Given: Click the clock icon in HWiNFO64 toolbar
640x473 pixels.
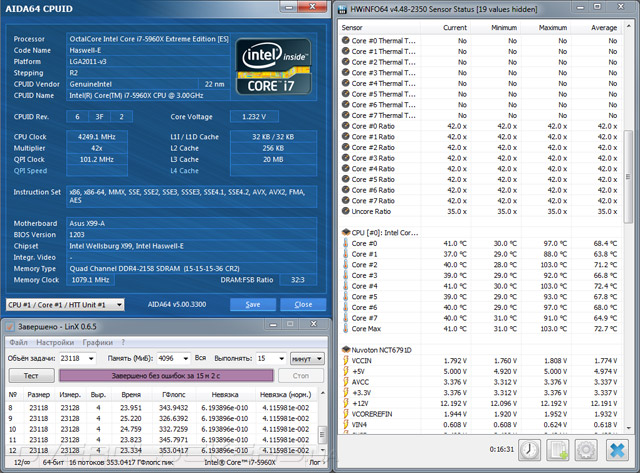Looking at the screenshot, I should [529, 450].
